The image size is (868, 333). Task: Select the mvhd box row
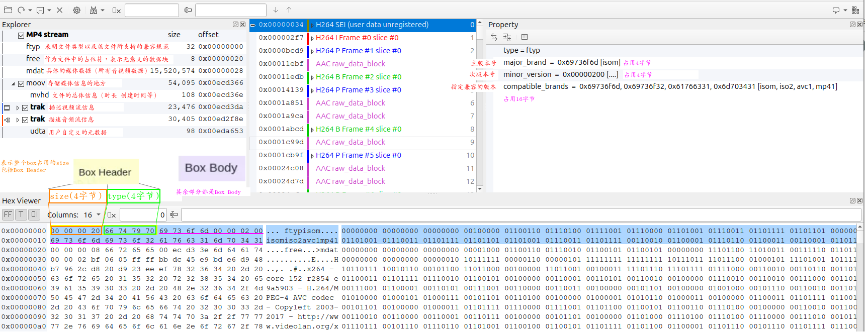click(x=124, y=95)
